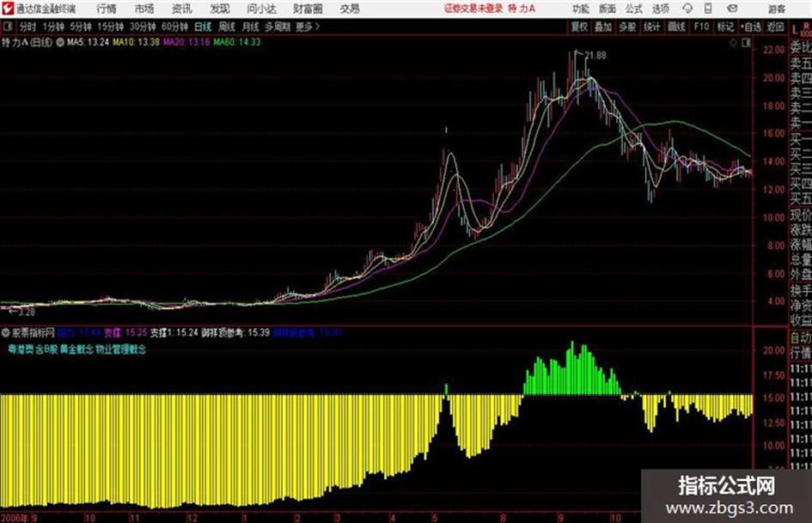Expand 更多 period options
Image resolution: width=812 pixels, height=523 pixels.
308,27
